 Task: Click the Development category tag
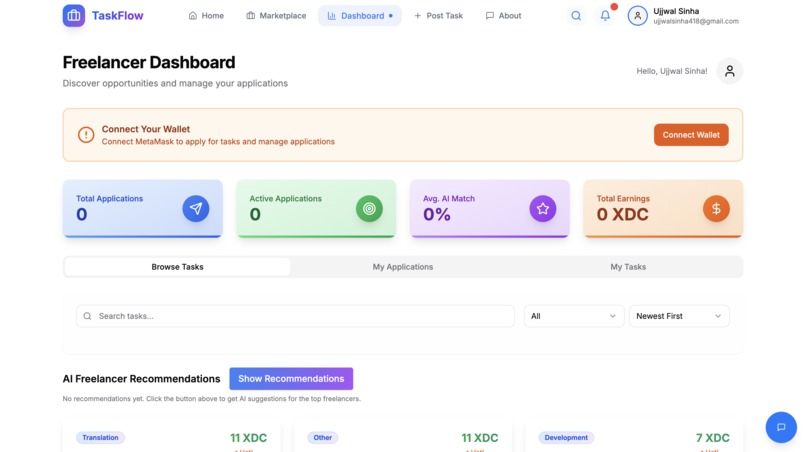click(x=566, y=438)
